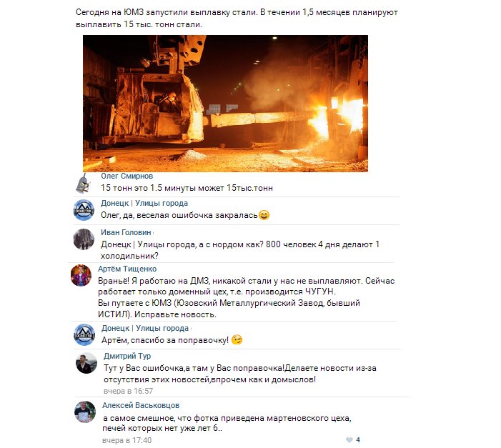Open Олег Смирнов's robot avatar
Viewport: 501px width, 448px height.
[x=83, y=184]
